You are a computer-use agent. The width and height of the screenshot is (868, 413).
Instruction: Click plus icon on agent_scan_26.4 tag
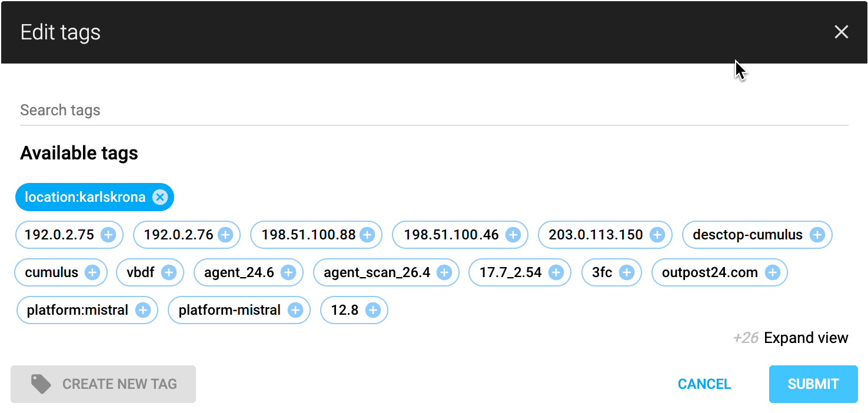click(444, 273)
